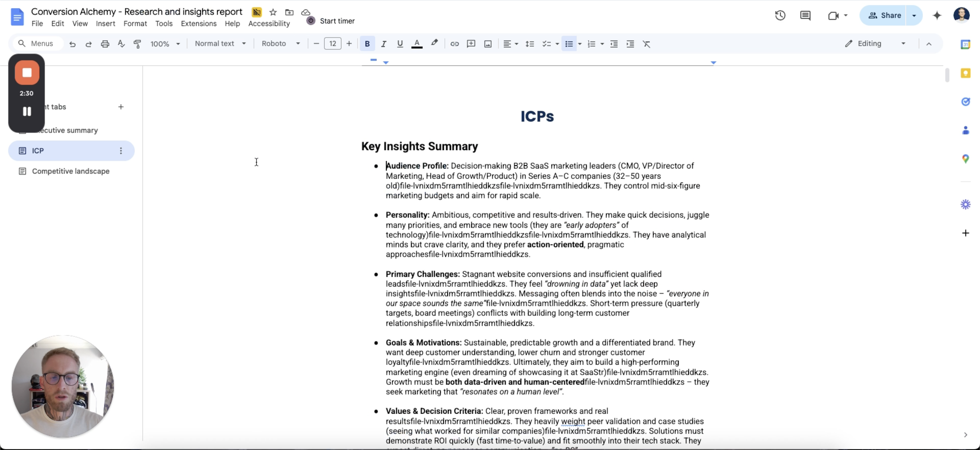The image size is (980, 450).
Task: Open the Extensions menu
Action: point(199,24)
